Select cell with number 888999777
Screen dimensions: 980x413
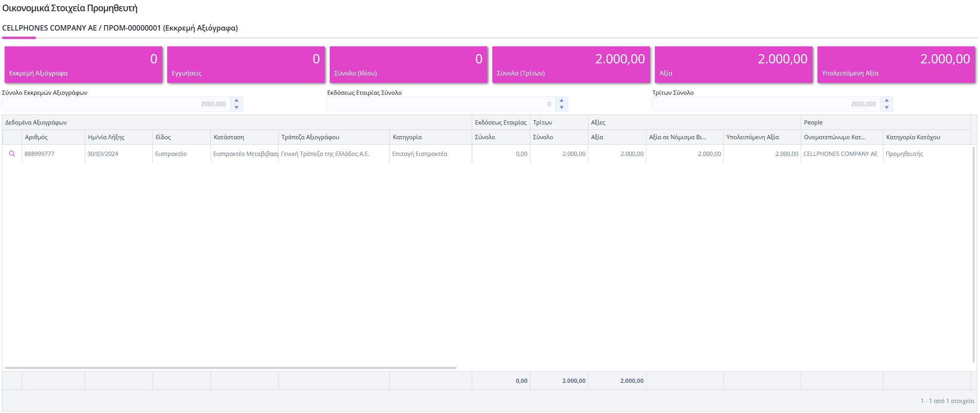tap(53, 154)
